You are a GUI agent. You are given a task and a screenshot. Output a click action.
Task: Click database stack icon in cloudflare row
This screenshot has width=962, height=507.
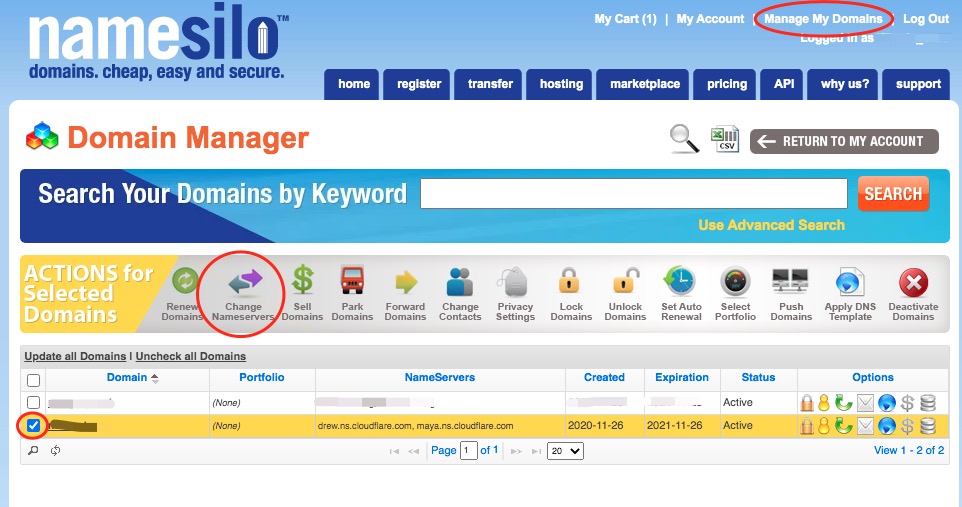tap(928, 425)
